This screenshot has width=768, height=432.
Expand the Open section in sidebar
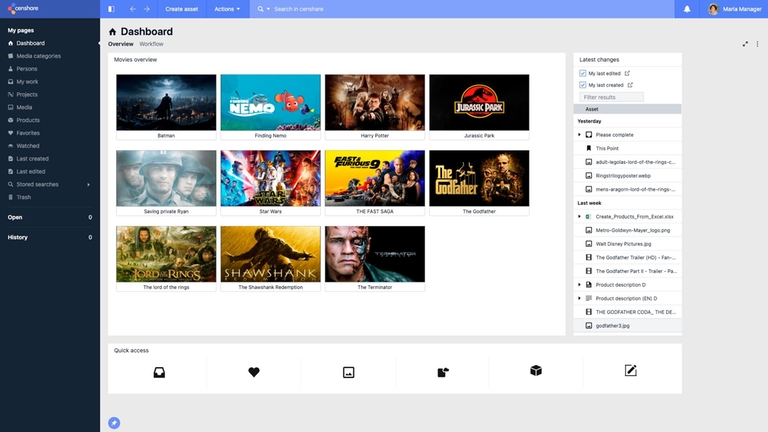tap(49, 217)
